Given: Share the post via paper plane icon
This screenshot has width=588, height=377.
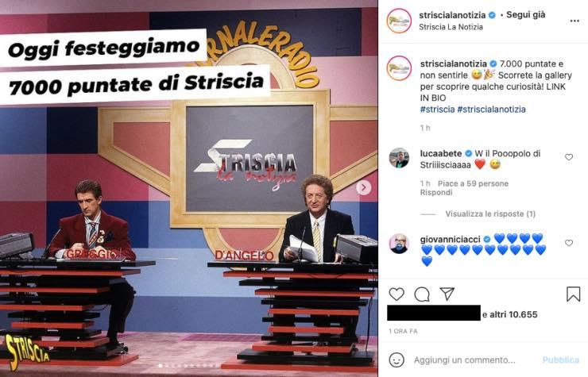Looking at the screenshot, I should pos(447,294).
